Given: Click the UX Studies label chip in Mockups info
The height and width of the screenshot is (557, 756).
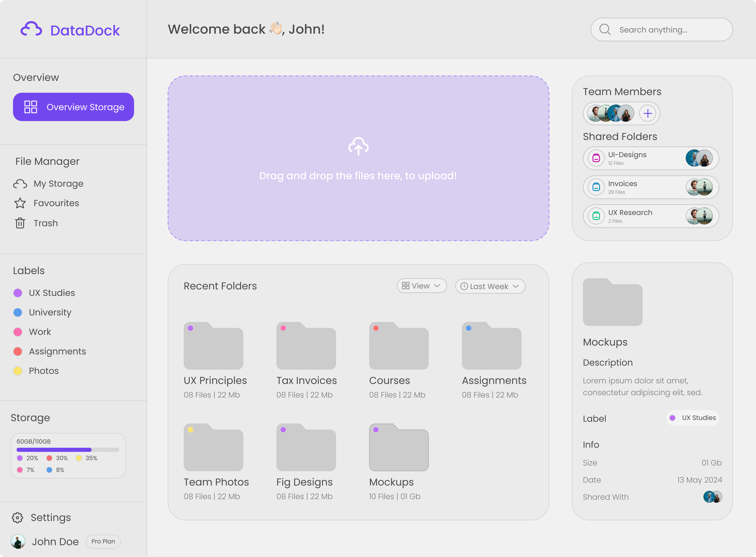Looking at the screenshot, I should tap(693, 418).
